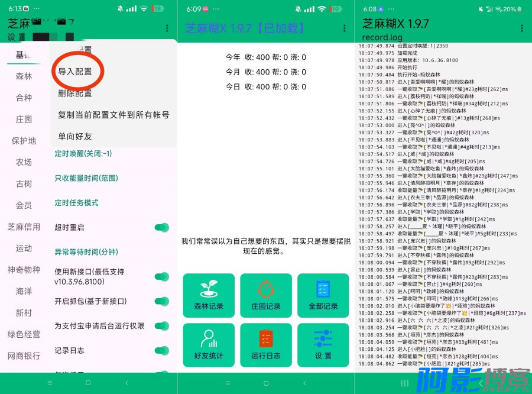
Task: Toggle the 使用新接口 switch
Action: [x=162, y=276]
